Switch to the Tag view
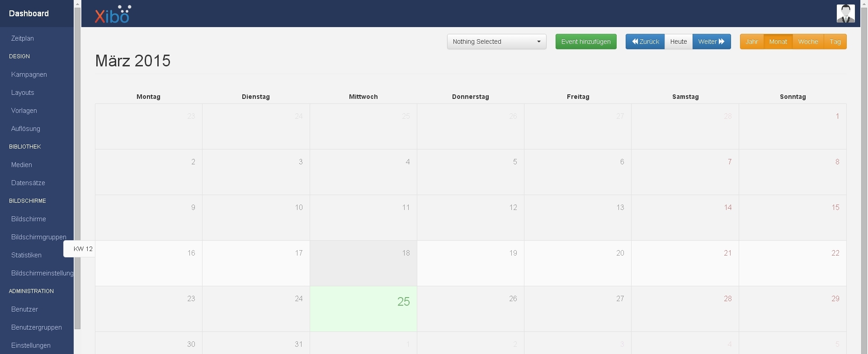 coord(835,42)
